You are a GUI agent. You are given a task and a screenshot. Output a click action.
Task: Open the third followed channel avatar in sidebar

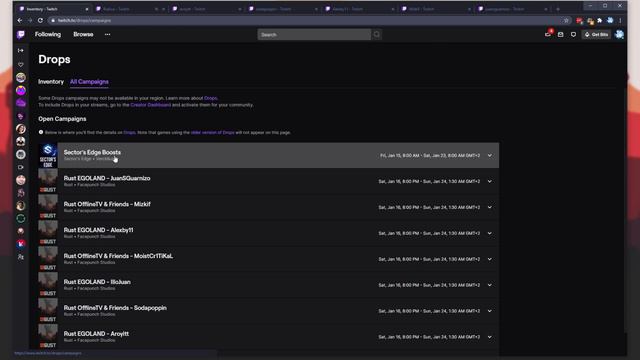point(21,103)
